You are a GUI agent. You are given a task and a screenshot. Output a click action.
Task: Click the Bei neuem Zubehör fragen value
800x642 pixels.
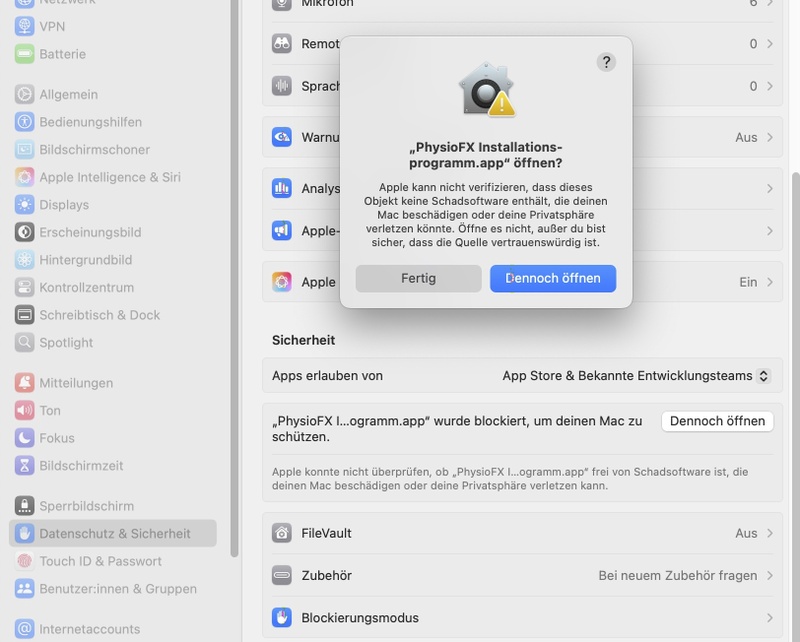[x=678, y=575]
